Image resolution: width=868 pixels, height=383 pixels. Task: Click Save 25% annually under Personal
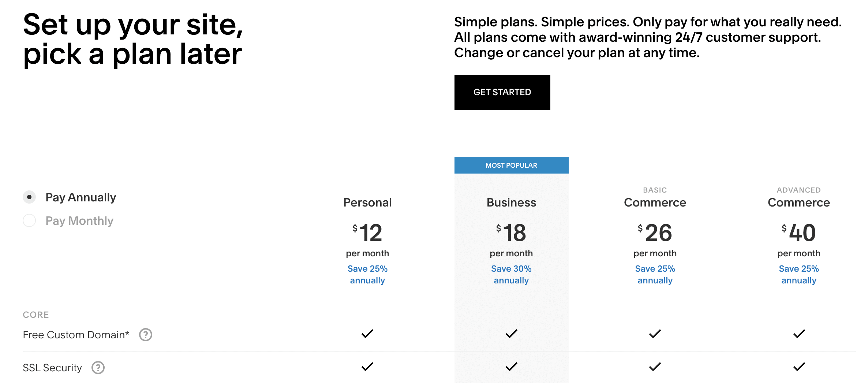[367, 274]
